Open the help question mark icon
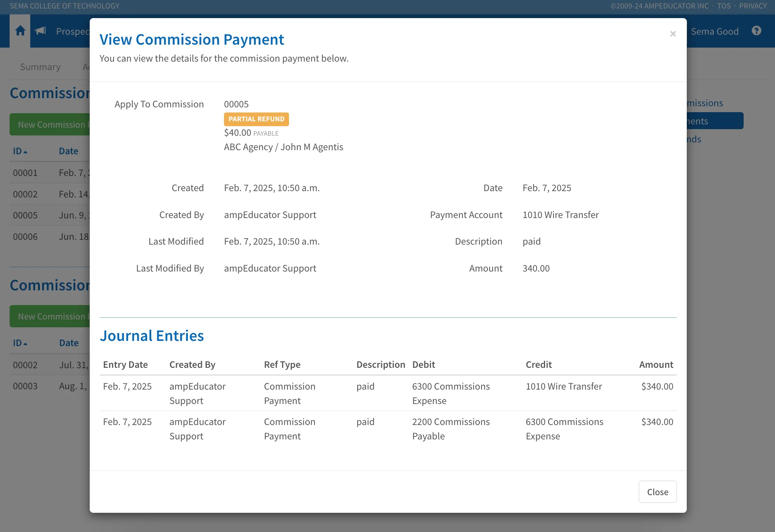 coord(756,31)
